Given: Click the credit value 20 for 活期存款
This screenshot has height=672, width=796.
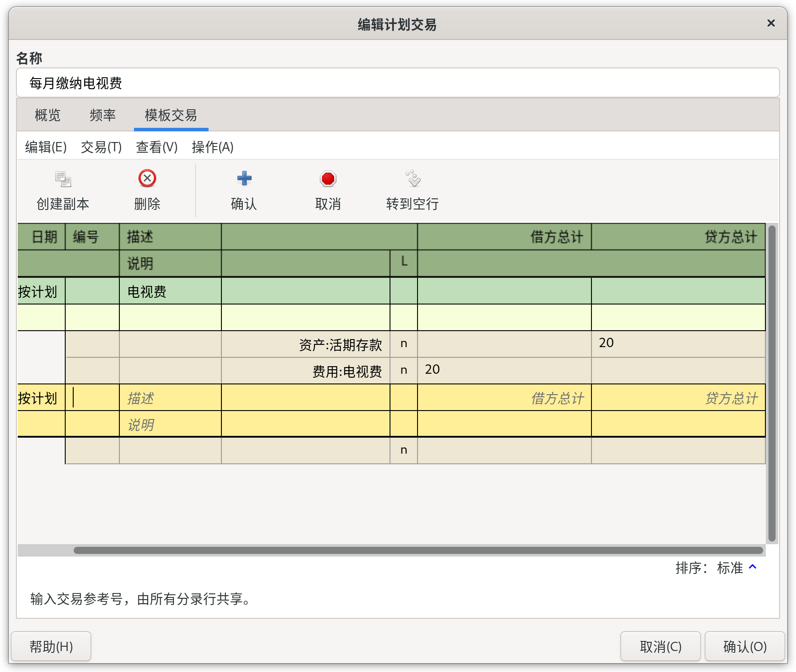Looking at the screenshot, I should 678,343.
